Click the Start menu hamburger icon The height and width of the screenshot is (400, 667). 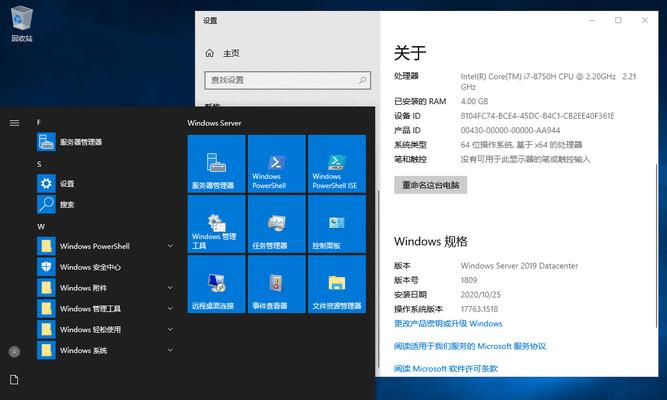(14, 123)
